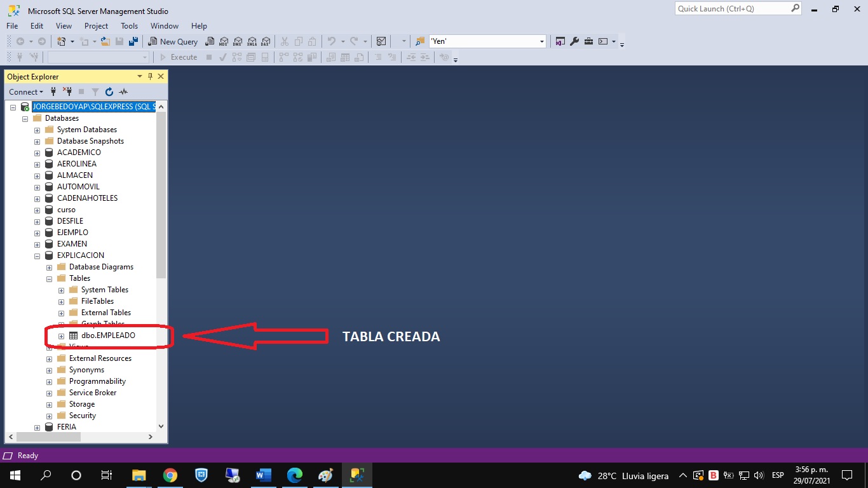Image resolution: width=868 pixels, height=488 pixels.
Task: Collapse the Tables folder
Action: [49, 278]
